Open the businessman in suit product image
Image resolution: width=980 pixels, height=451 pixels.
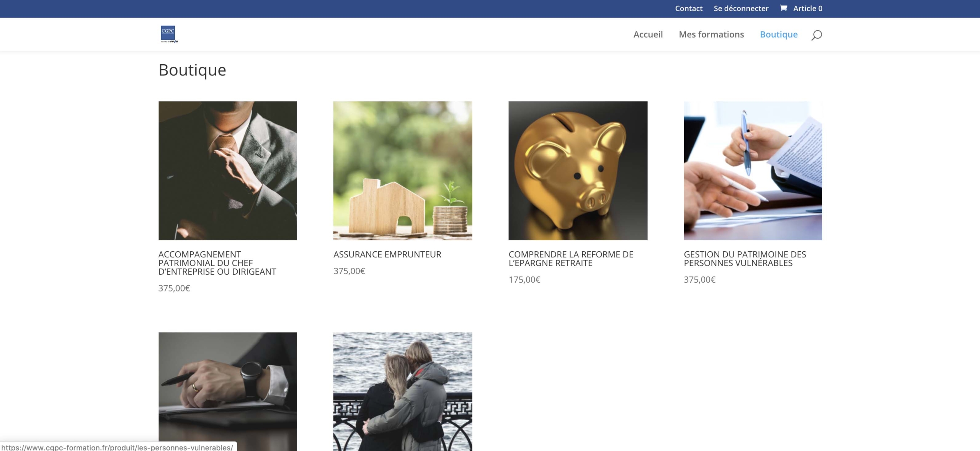tap(228, 171)
